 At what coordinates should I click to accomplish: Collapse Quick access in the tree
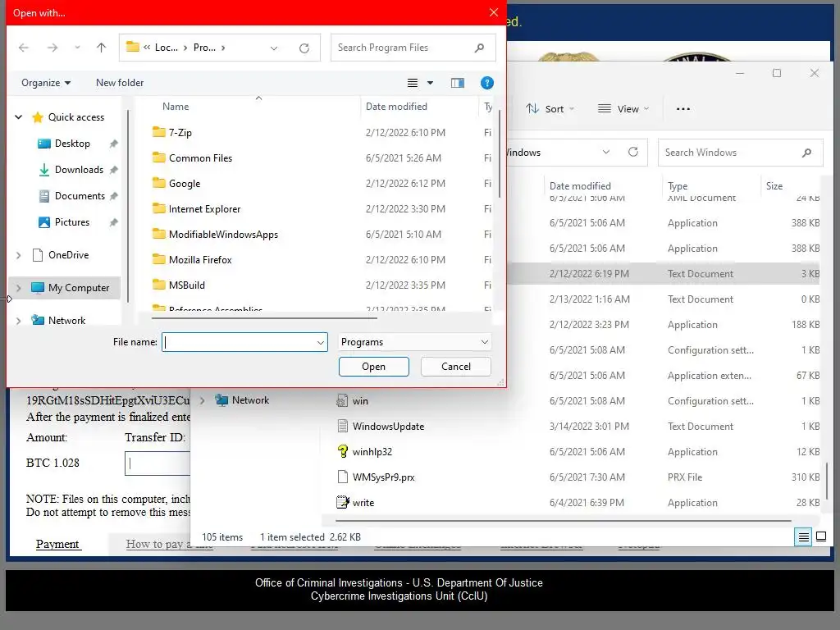tap(18, 116)
